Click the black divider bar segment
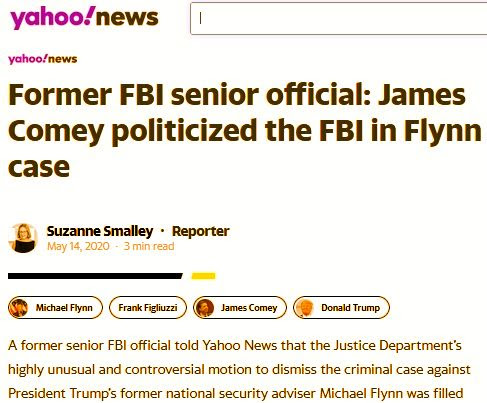487x403 pixels. coord(95,276)
